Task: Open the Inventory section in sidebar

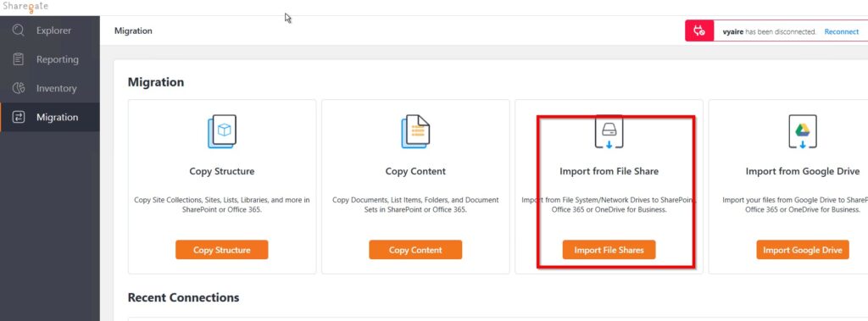Action: tap(50, 88)
